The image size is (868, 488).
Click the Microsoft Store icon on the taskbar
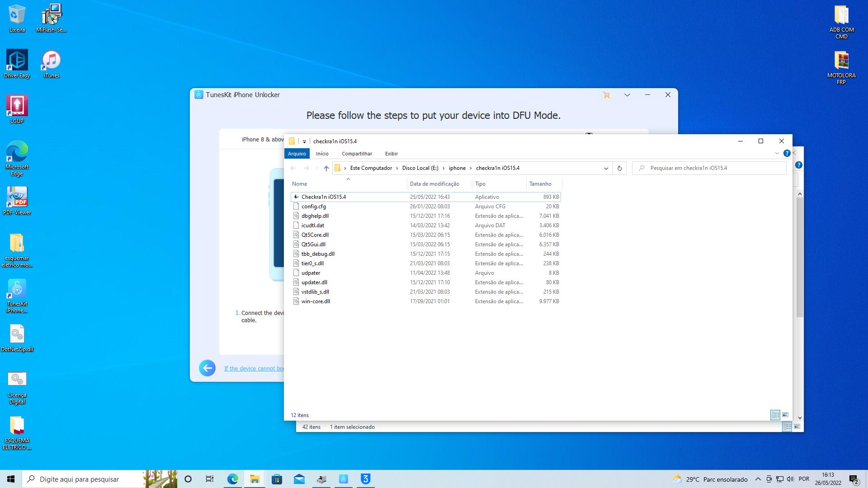tap(277, 479)
